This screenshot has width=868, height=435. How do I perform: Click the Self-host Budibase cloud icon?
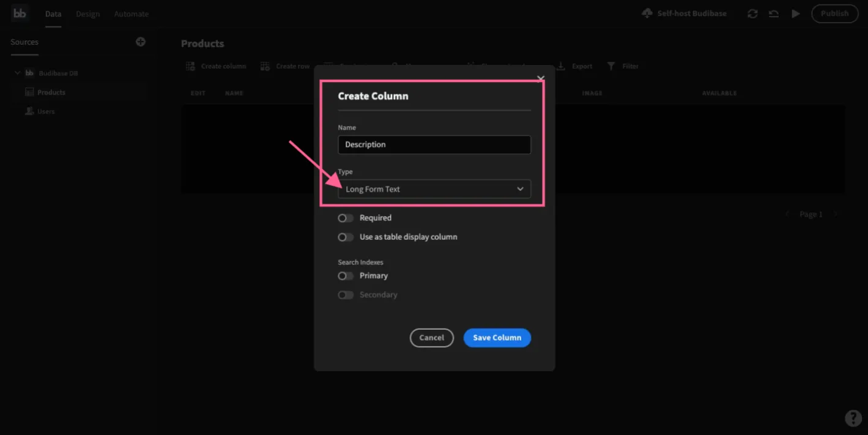click(647, 13)
